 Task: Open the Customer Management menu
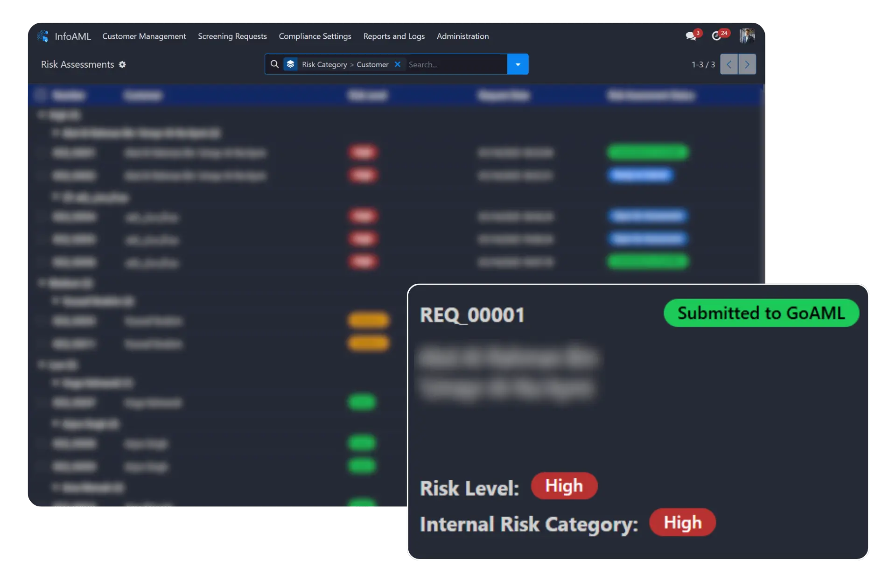click(144, 36)
